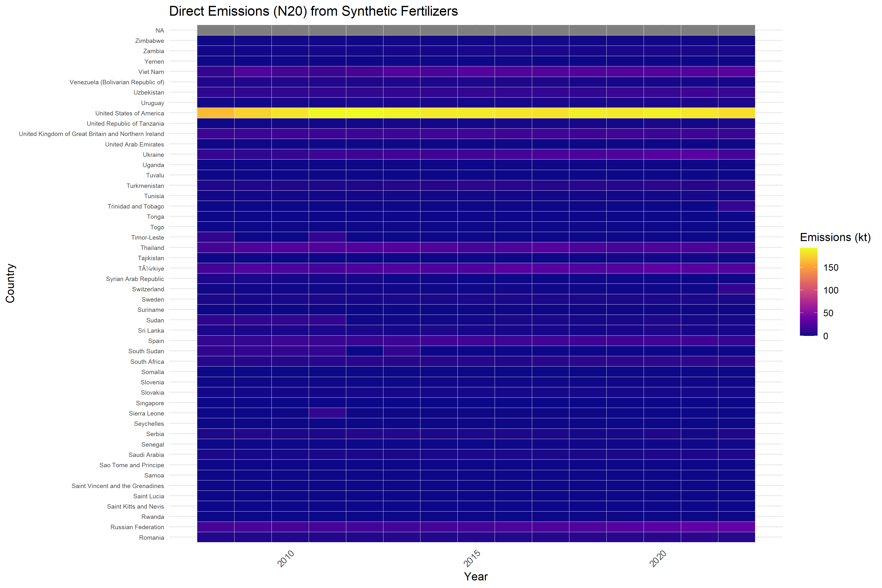
Task: Click the 'United Kingdom of Great Britain and Northern Ireland' label
Action: (91, 134)
